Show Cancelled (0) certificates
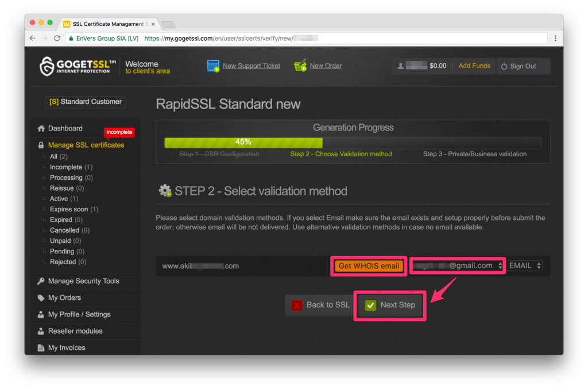Viewport: 588px width, 390px height. coord(69,230)
